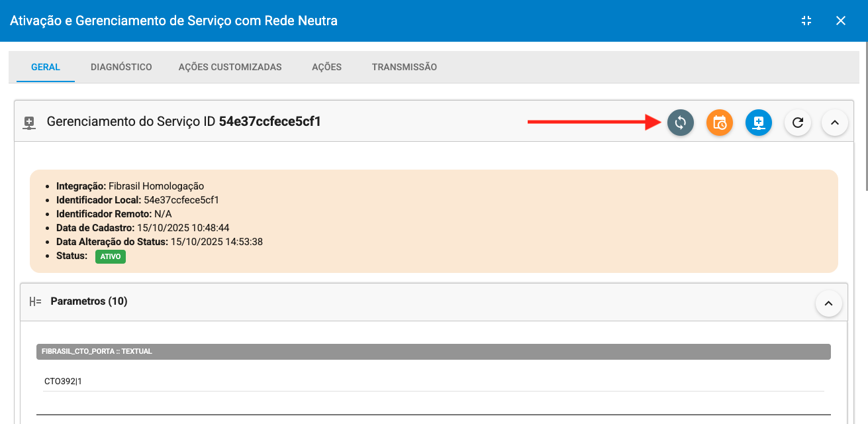This screenshot has height=424, width=868.
Task: Click the device icon beside Gerenciamento do Serviço
Action: [28, 122]
